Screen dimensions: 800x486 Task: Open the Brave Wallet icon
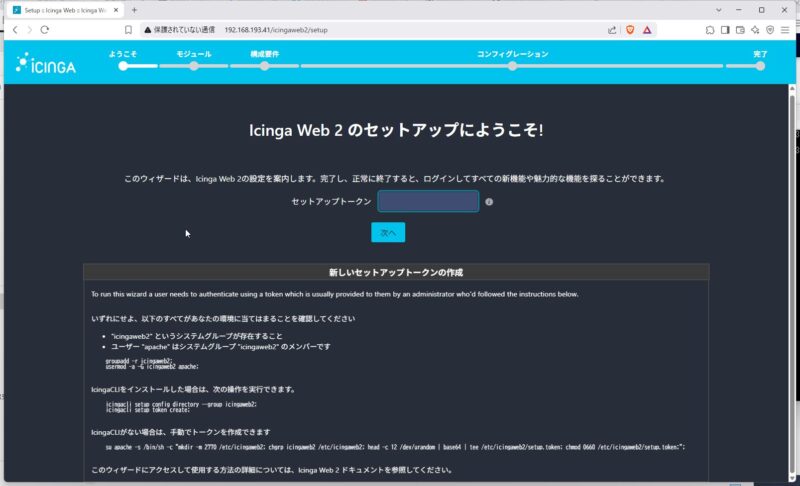(740, 30)
